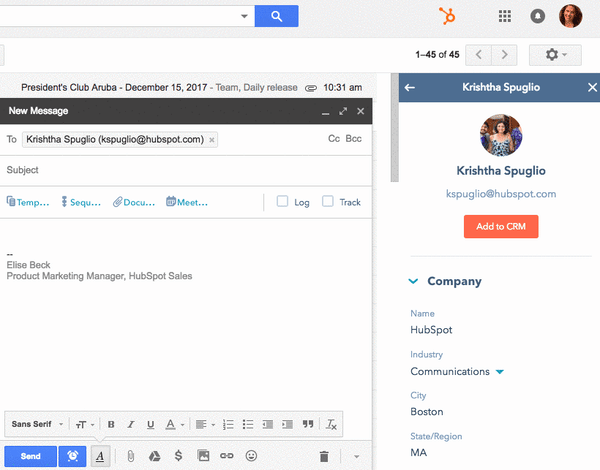
Task: Insert a link in the email
Action: point(227,457)
